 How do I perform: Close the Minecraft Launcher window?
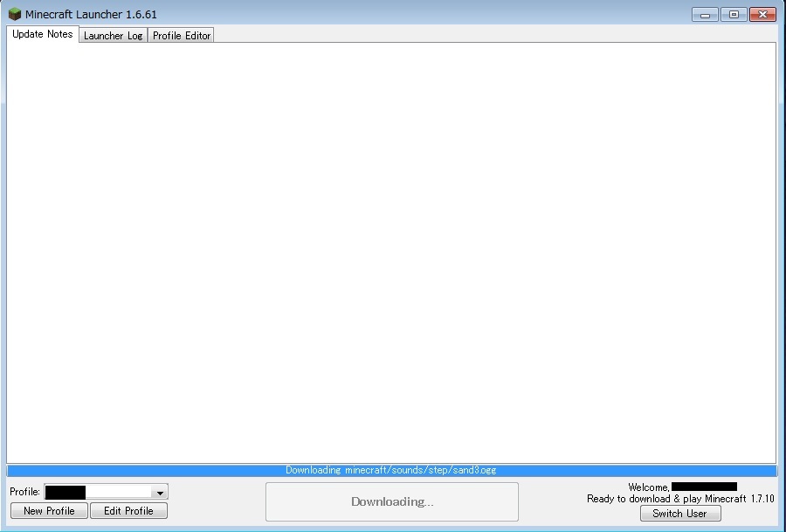[x=762, y=15]
